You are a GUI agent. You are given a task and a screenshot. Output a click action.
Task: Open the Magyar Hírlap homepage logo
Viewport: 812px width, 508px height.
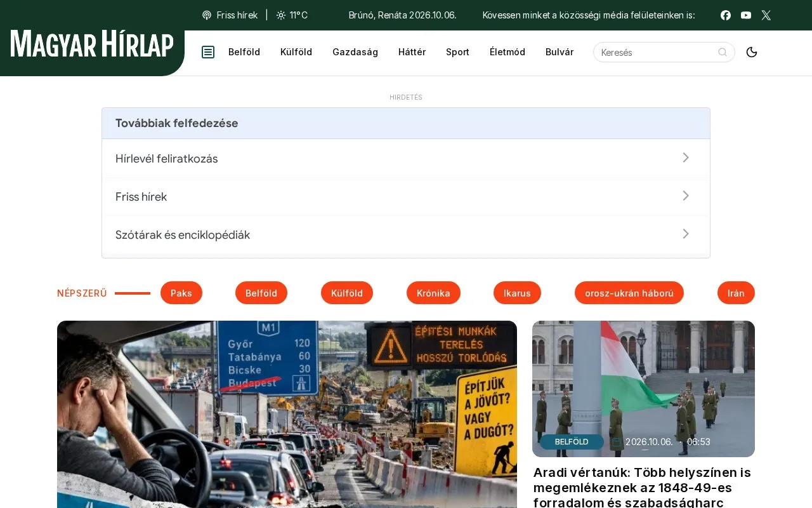(92, 44)
